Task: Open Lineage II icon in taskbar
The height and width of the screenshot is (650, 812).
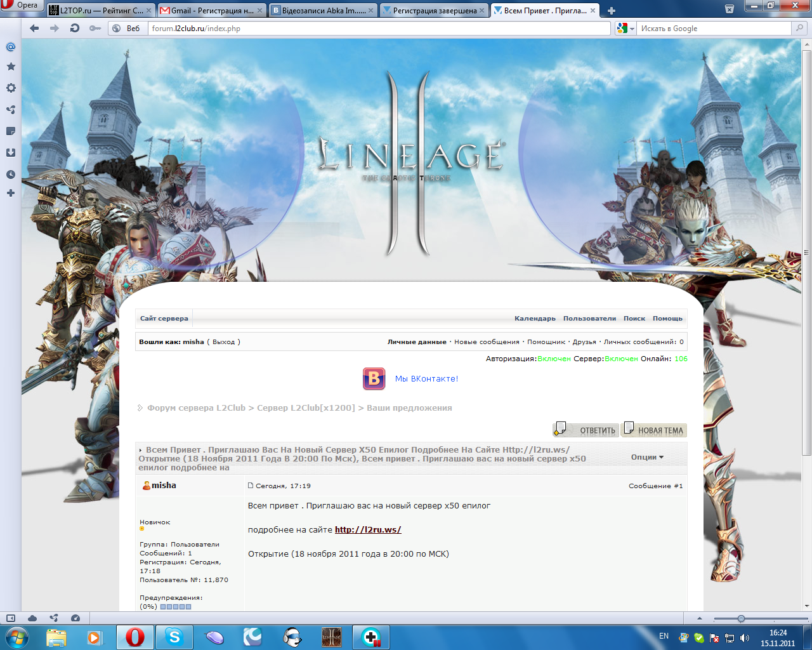Action: (x=331, y=637)
